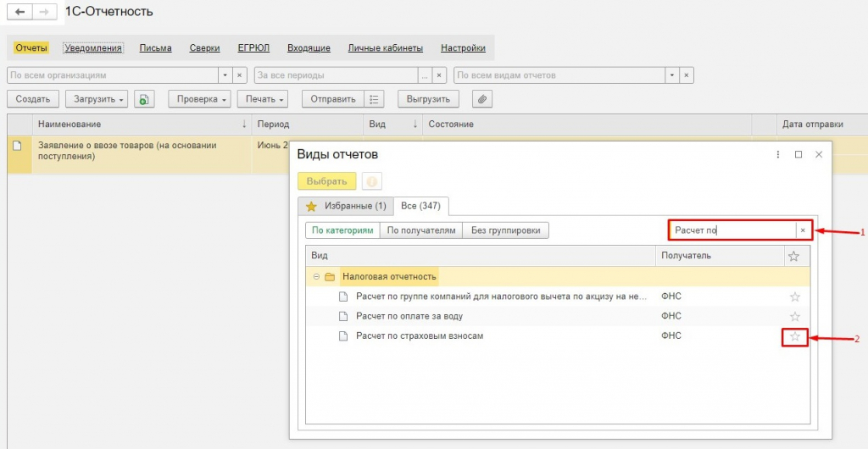Clear the report types filter
Screen dimensions: 868x449
[x=687, y=75]
